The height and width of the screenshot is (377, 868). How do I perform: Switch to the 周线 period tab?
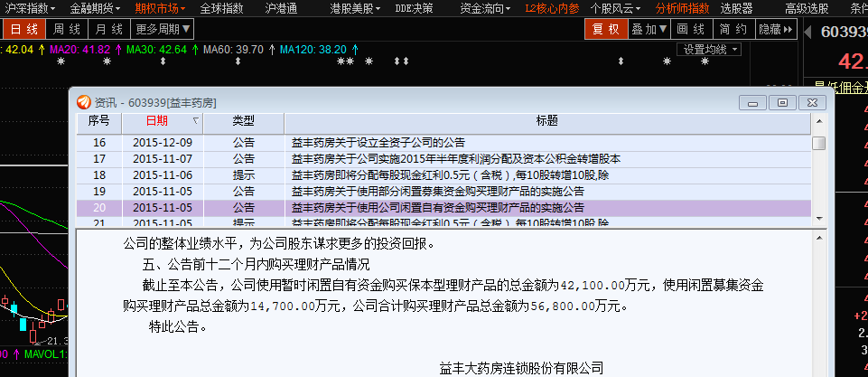pos(67,30)
